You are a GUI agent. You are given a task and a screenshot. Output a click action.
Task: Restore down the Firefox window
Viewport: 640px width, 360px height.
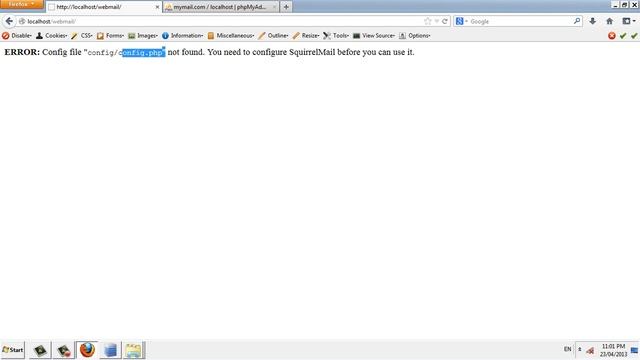point(624,4)
